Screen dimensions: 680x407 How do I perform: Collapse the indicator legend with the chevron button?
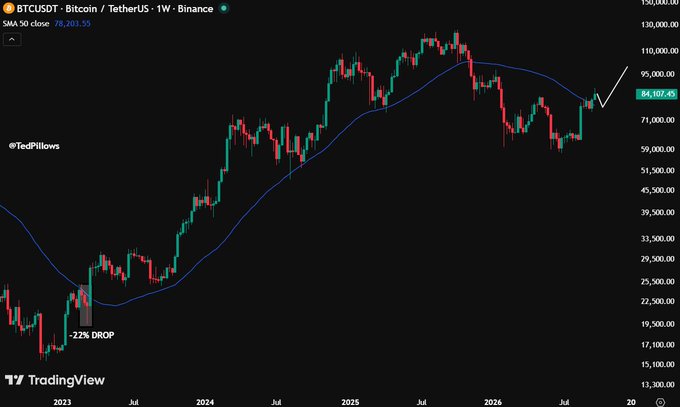(12, 39)
